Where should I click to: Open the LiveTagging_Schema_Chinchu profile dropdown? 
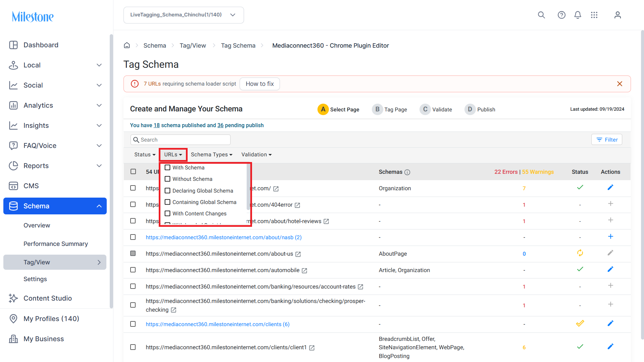coord(184,15)
